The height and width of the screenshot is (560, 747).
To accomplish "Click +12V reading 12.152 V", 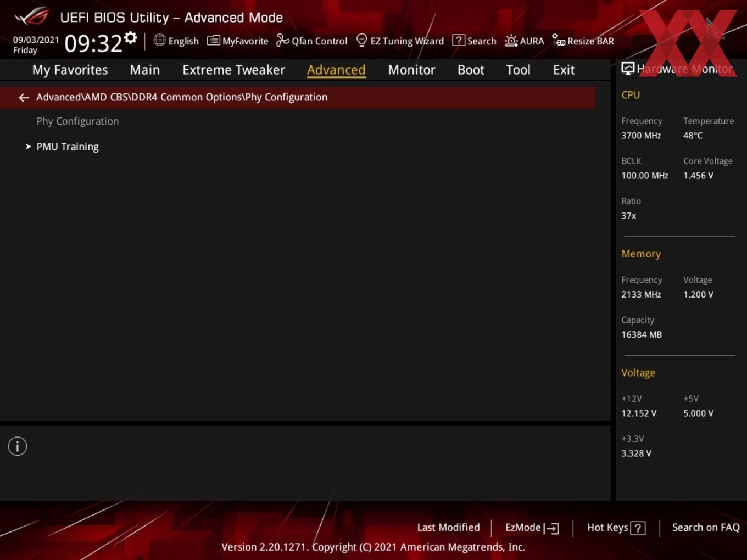I will point(639,413).
